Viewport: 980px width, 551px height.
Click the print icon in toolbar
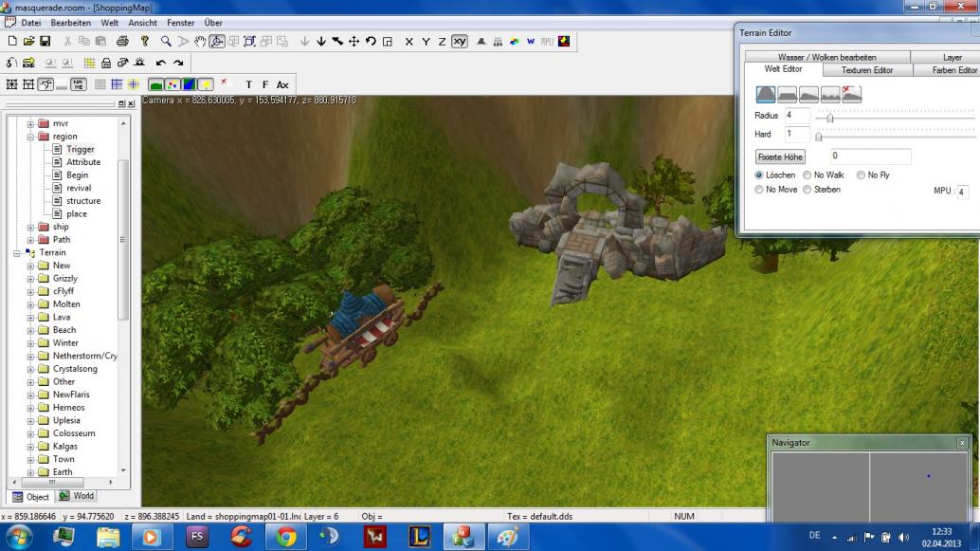[122, 42]
